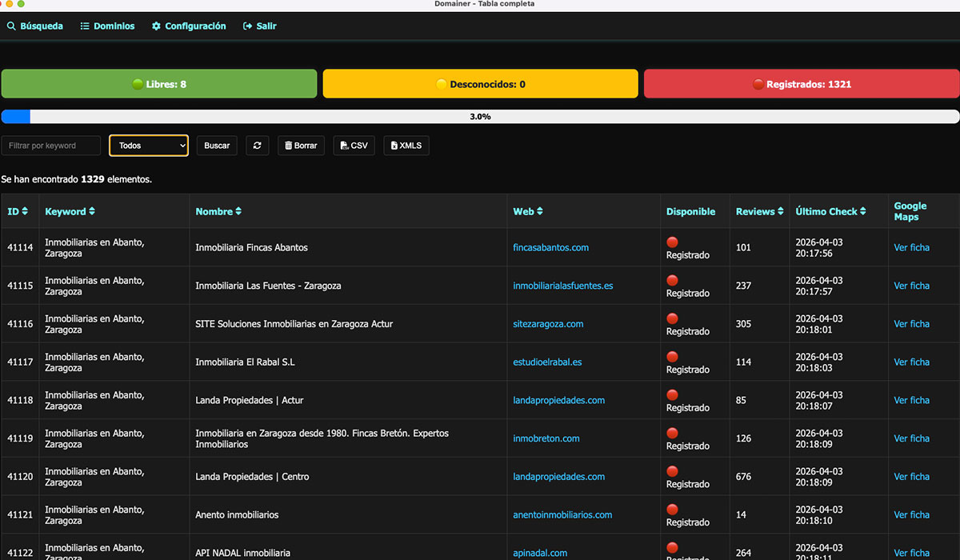Open Ver ficha for Anento inmobiliarios
The height and width of the screenshot is (560, 960).
(911, 514)
